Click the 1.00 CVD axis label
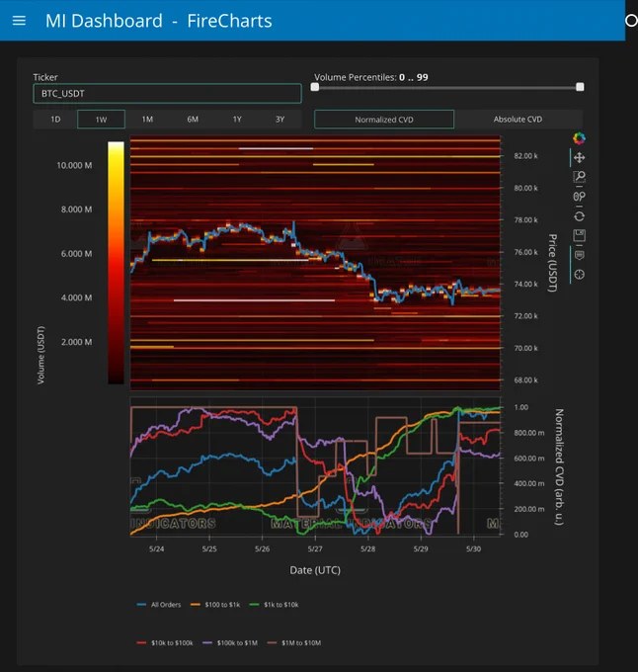 521,407
